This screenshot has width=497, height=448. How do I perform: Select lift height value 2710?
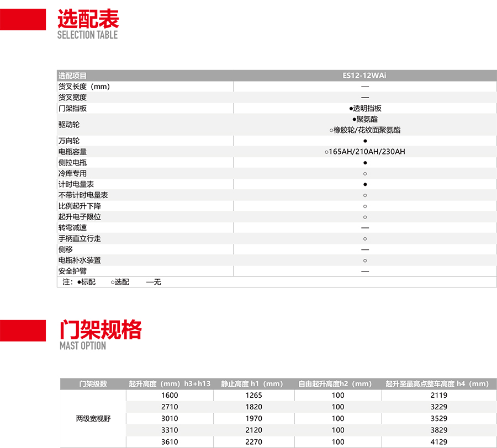(x=170, y=407)
